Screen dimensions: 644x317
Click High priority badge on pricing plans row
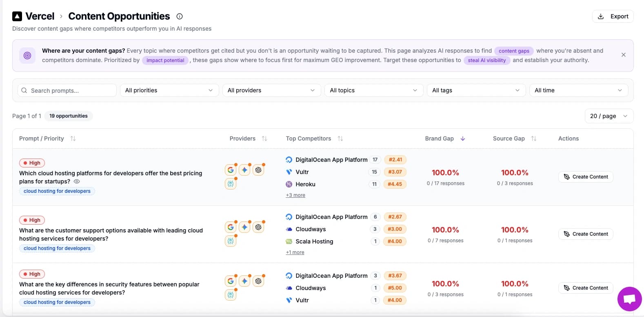32,163
